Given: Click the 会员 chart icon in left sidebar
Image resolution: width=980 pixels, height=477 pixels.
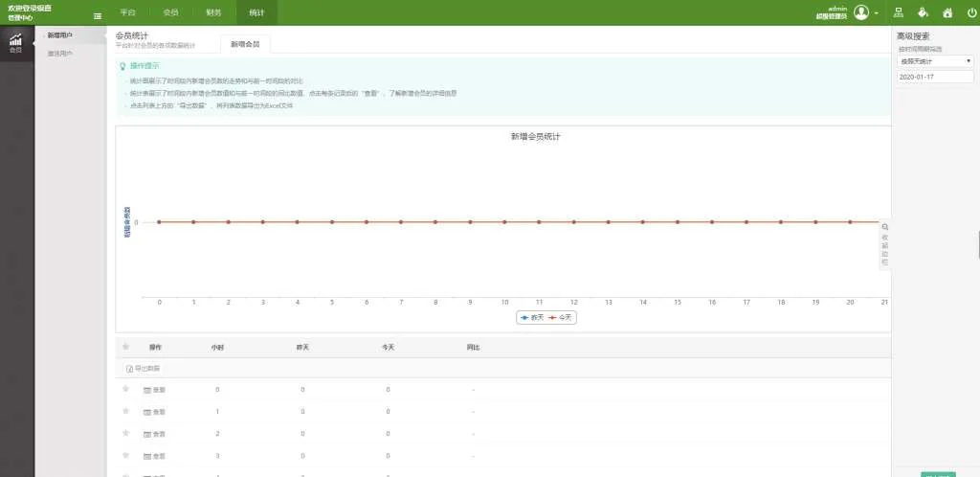Looking at the screenshot, I should point(15,41).
